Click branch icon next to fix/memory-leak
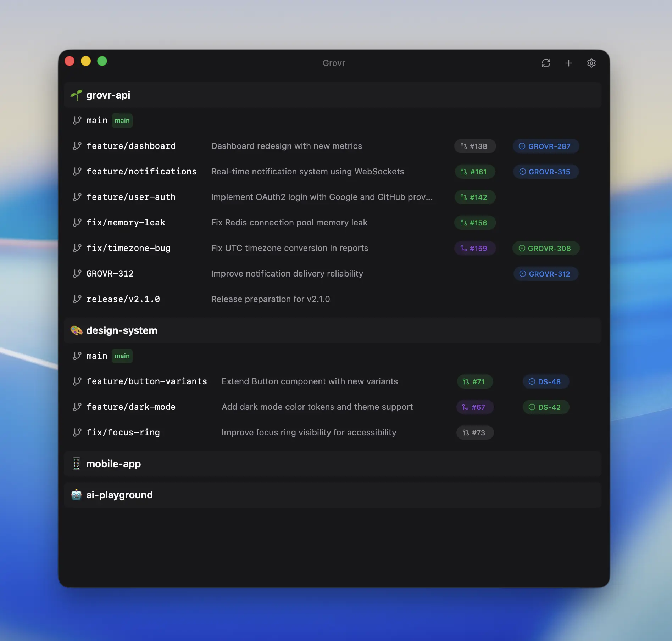 click(77, 223)
